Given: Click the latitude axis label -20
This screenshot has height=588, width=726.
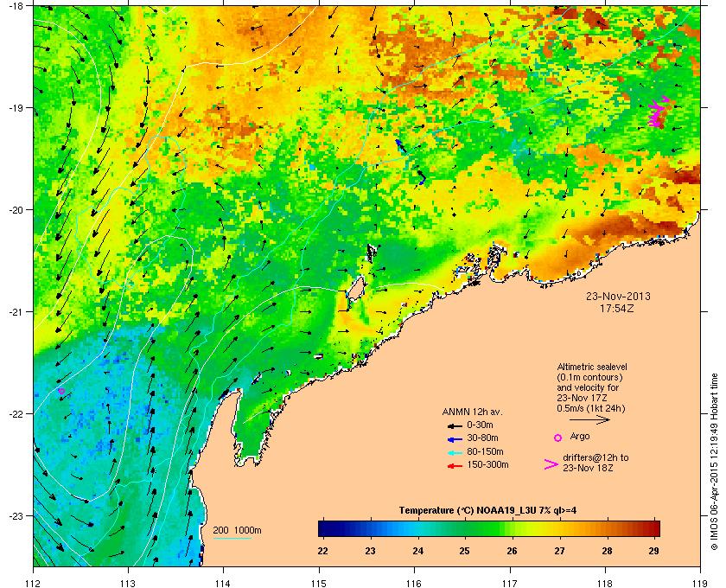Looking at the screenshot, I should click(x=16, y=210).
